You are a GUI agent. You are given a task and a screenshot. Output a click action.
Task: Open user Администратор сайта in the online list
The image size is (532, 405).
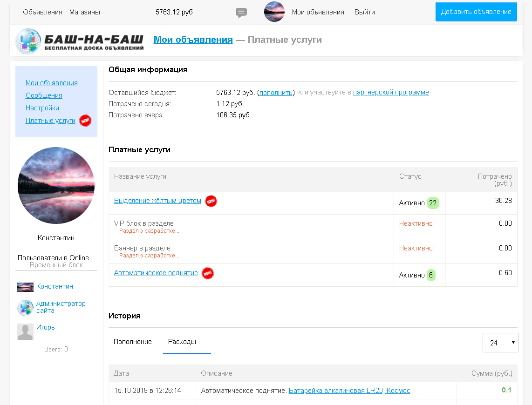61,307
